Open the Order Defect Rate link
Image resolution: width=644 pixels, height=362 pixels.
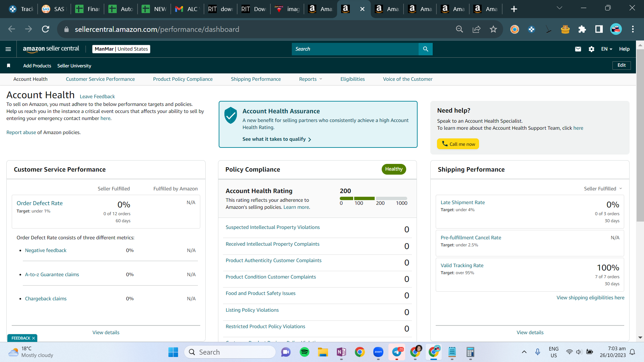click(x=40, y=203)
